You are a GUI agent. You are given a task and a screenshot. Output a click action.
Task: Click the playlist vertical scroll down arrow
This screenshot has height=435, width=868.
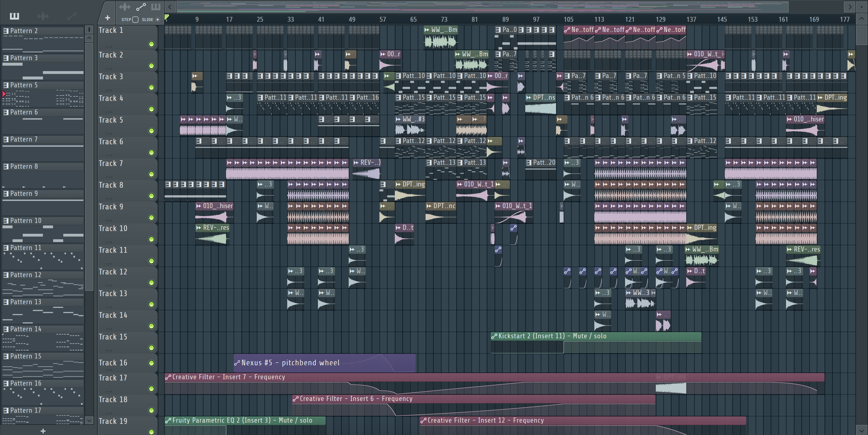(862, 430)
